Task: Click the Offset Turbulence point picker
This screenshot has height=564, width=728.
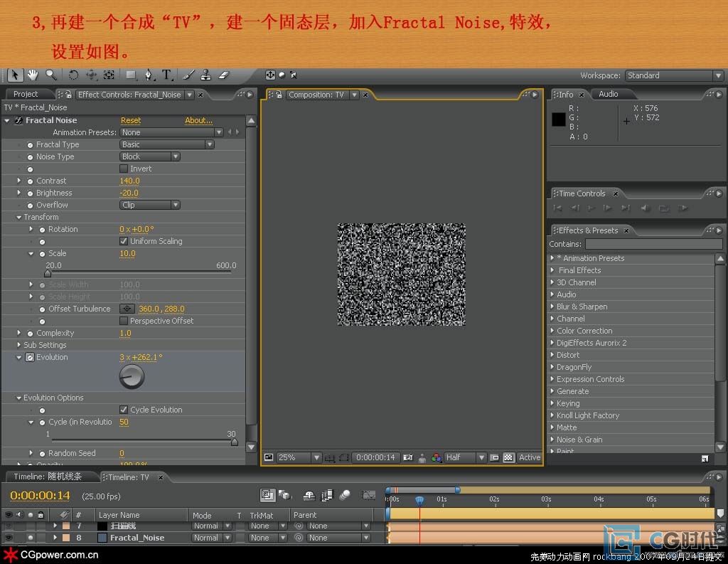Action: click(x=127, y=309)
